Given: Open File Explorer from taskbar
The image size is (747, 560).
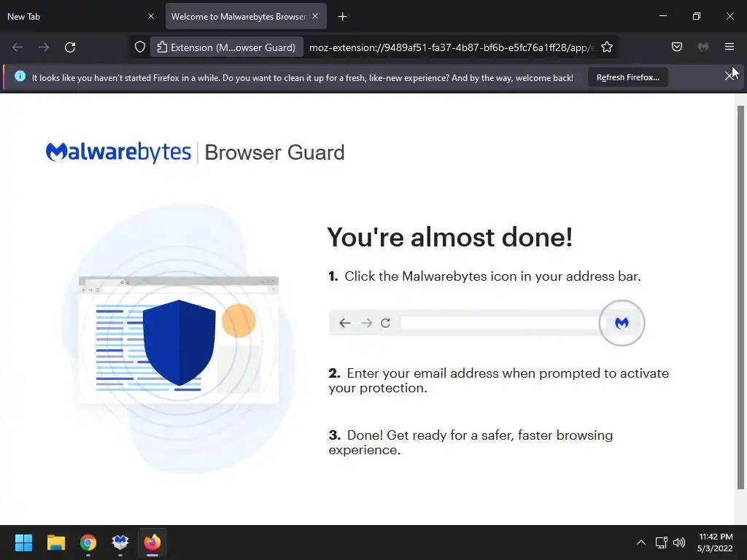Looking at the screenshot, I should point(55,542).
